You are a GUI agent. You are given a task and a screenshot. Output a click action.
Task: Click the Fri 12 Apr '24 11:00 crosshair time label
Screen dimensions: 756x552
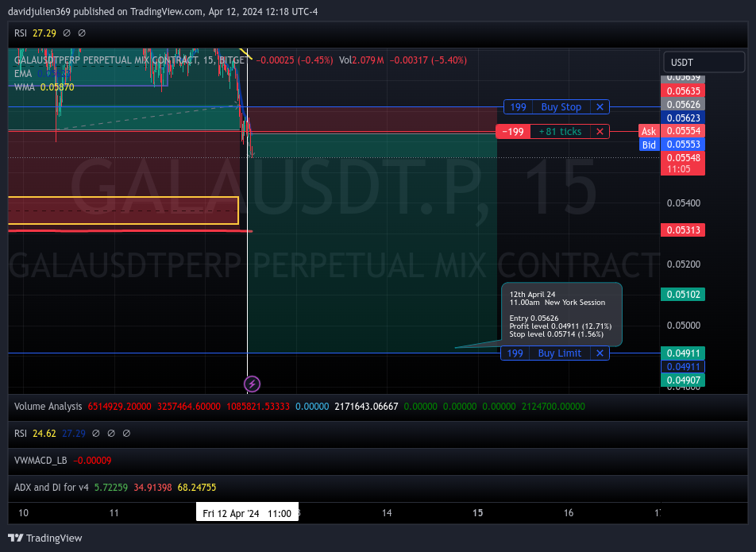tap(247, 513)
